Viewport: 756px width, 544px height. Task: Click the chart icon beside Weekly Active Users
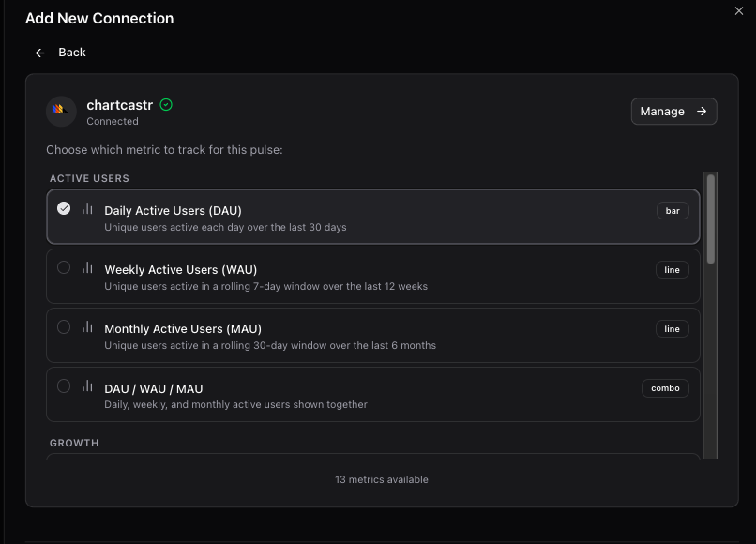click(87, 266)
